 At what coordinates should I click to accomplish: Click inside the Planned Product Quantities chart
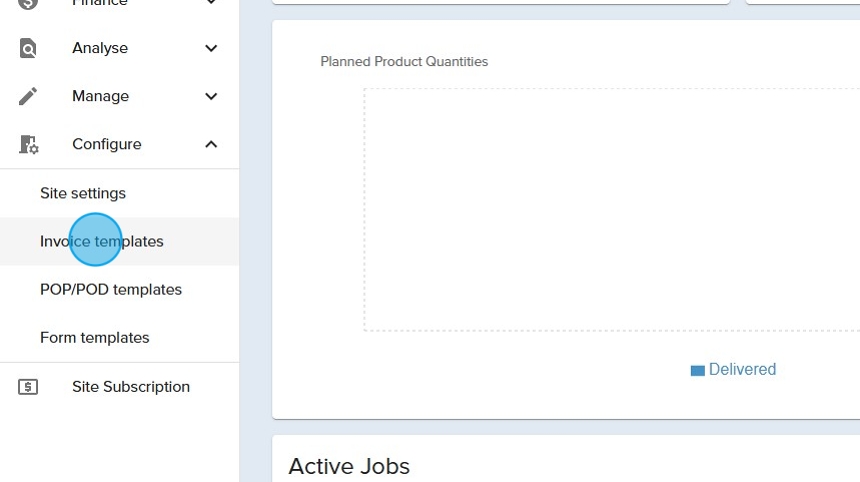click(x=610, y=210)
